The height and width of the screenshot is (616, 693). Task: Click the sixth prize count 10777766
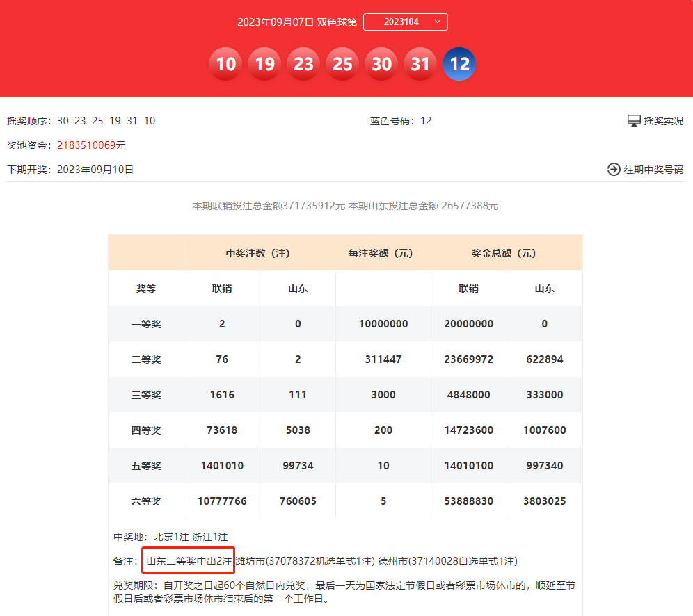[222, 501]
